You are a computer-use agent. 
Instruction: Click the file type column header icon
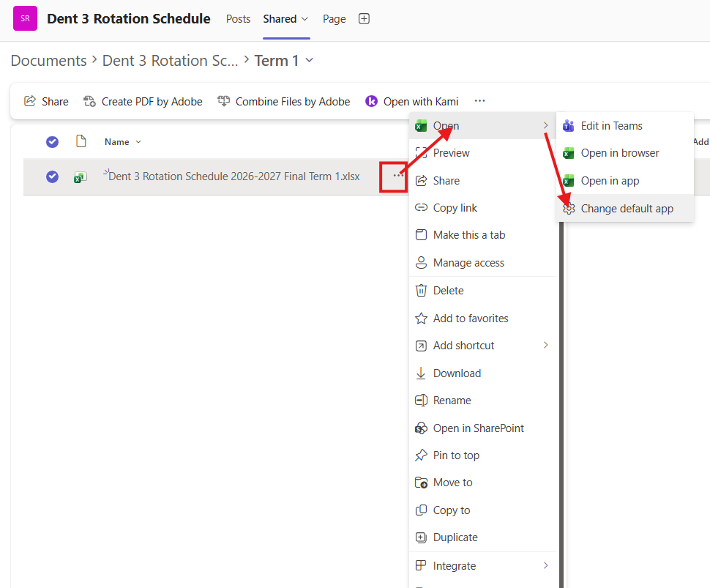pyautogui.click(x=81, y=141)
